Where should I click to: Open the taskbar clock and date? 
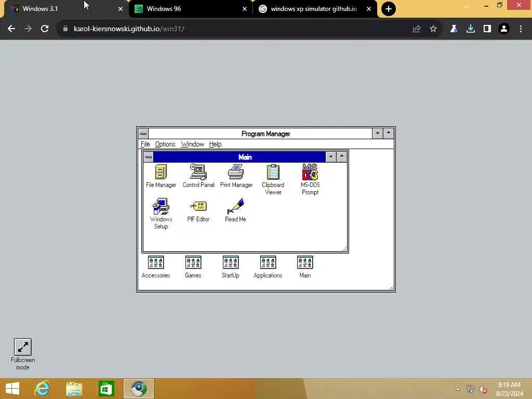(509, 389)
